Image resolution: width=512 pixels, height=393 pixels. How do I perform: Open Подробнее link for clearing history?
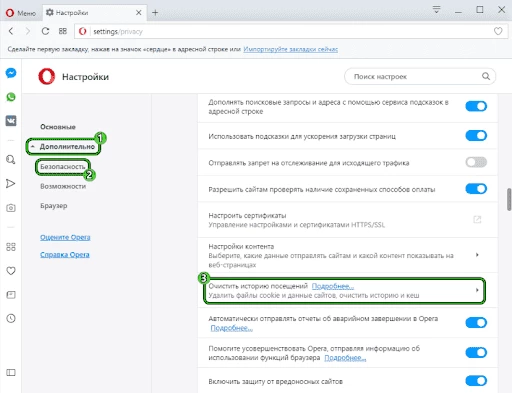coord(333,286)
